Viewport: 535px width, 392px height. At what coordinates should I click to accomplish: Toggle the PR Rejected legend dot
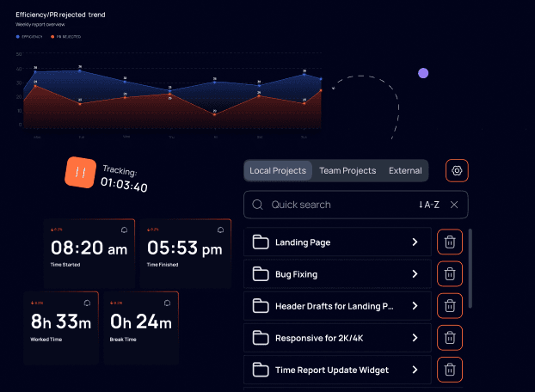coord(52,36)
